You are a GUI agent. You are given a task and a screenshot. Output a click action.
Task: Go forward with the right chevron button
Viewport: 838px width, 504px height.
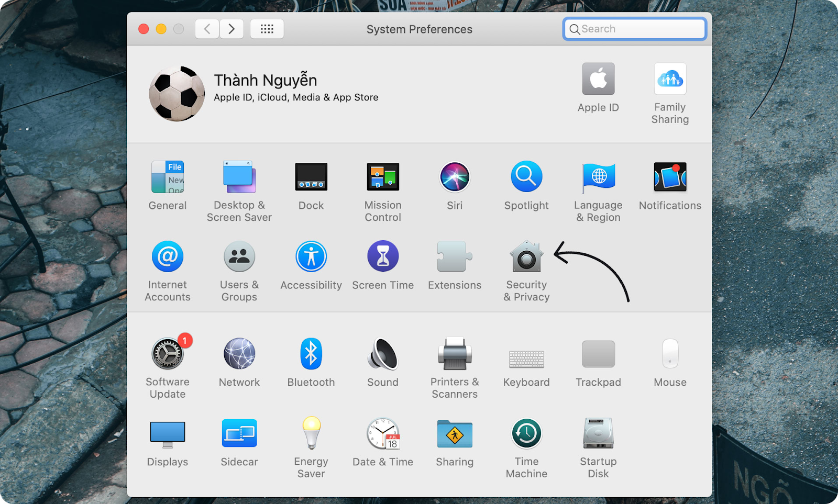(231, 29)
